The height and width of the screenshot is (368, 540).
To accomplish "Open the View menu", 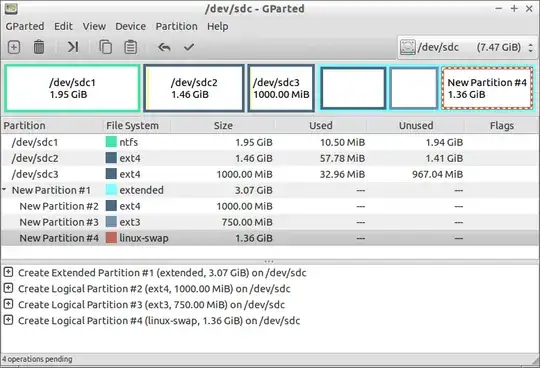I will tap(94, 27).
